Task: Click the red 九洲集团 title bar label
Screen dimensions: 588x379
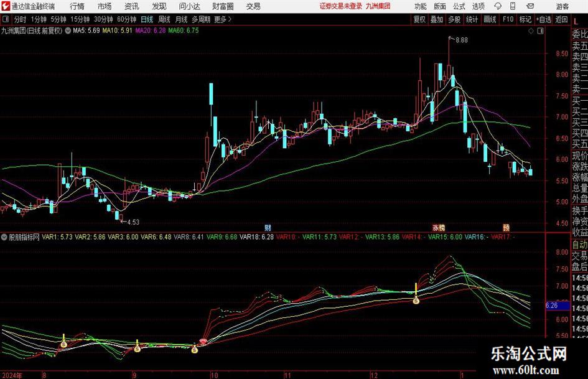Action: pyautogui.click(x=378, y=6)
